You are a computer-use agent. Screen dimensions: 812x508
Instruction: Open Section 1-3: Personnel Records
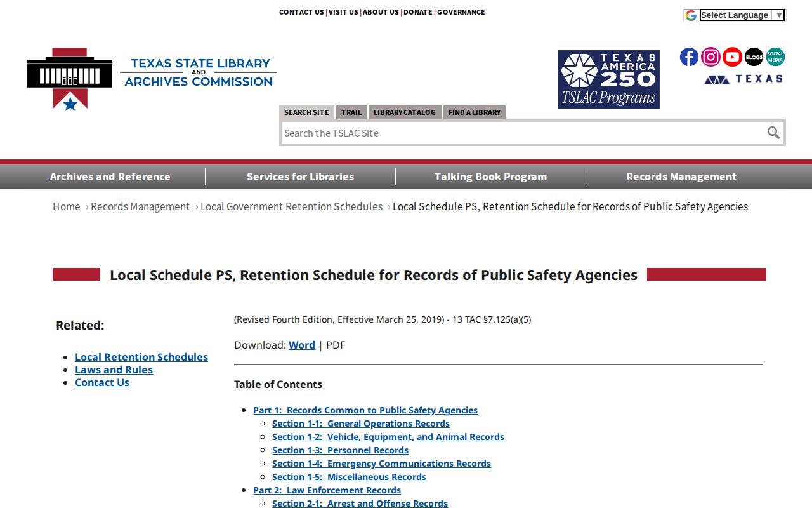point(341,450)
